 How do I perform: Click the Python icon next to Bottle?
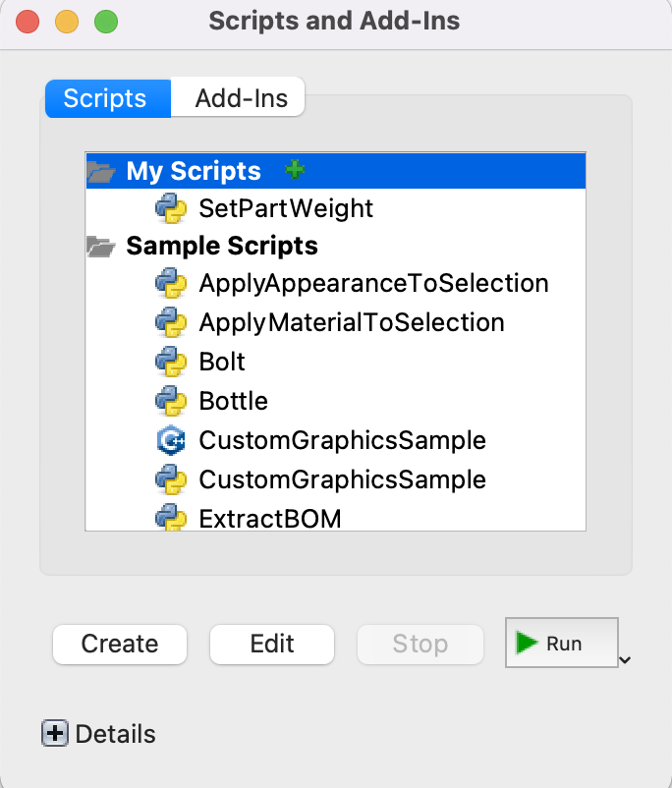pyautogui.click(x=171, y=401)
